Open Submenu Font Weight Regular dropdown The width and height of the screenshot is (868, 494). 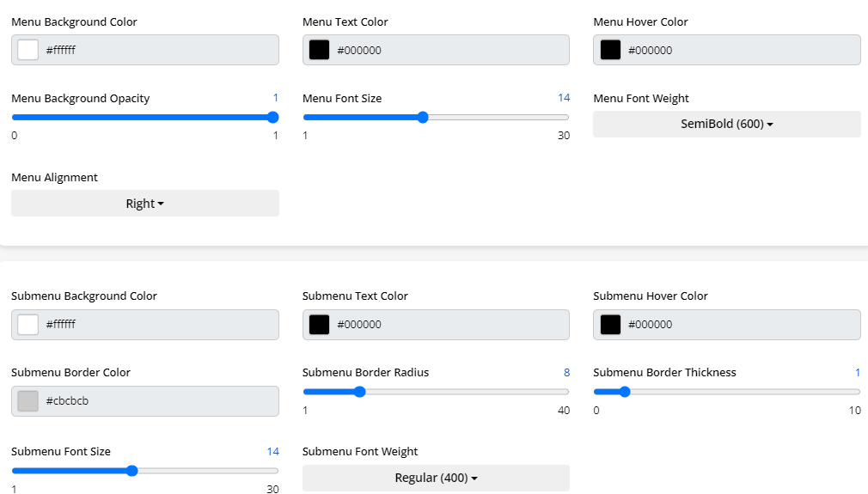tap(436, 478)
